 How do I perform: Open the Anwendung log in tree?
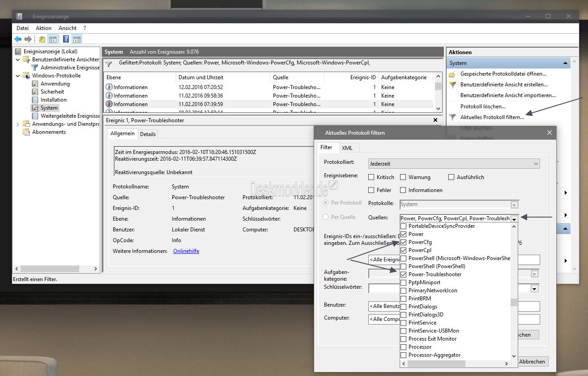click(55, 84)
